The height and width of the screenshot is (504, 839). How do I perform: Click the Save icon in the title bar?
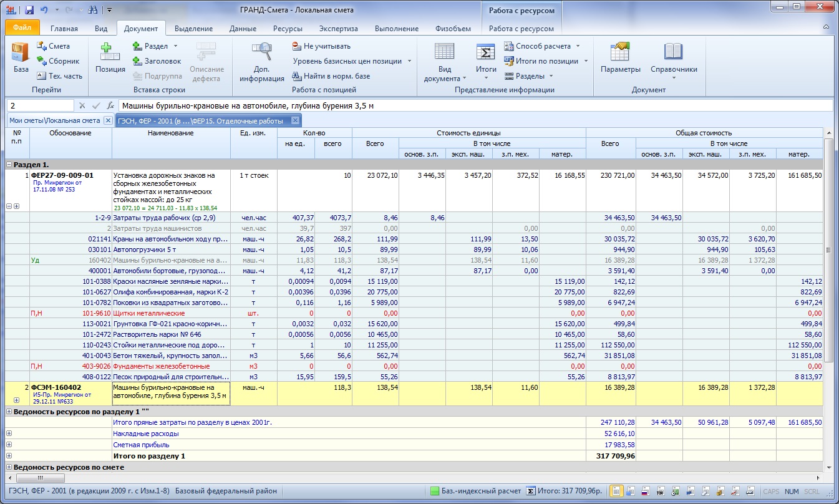29,10
